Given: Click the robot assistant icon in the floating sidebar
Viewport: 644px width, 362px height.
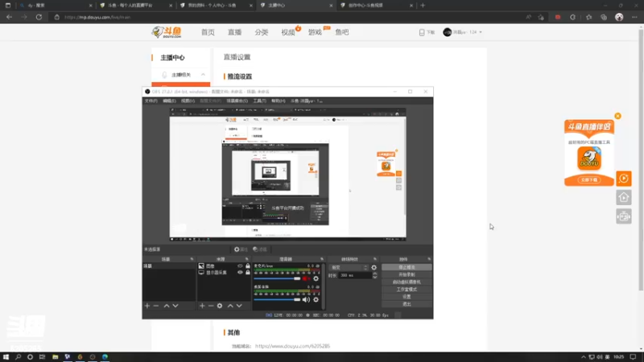Looking at the screenshot, I should [x=623, y=216].
